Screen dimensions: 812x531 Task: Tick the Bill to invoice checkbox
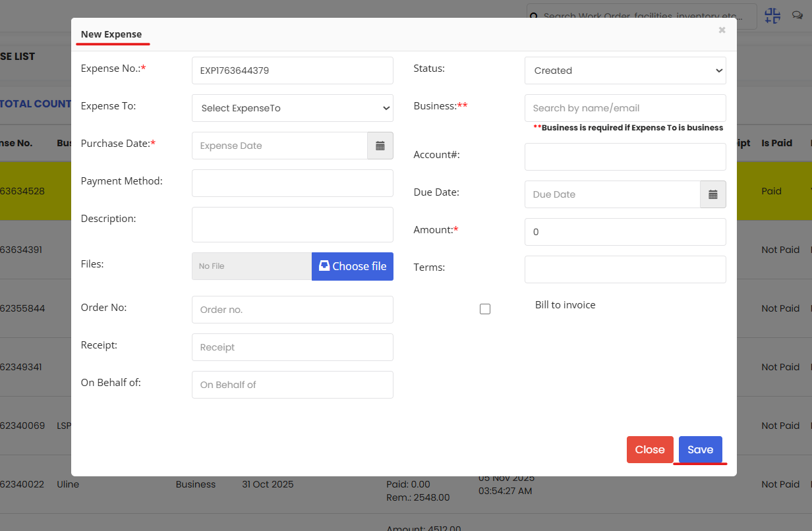pos(485,309)
